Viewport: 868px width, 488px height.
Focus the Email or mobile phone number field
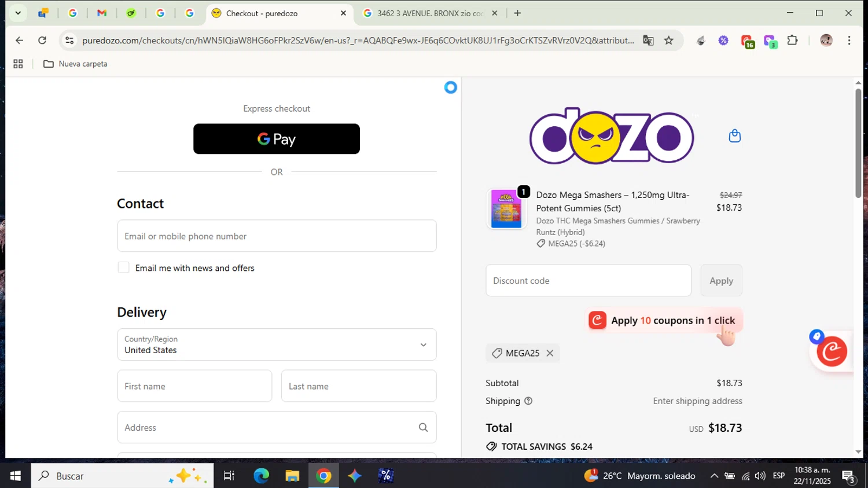pyautogui.click(x=277, y=236)
